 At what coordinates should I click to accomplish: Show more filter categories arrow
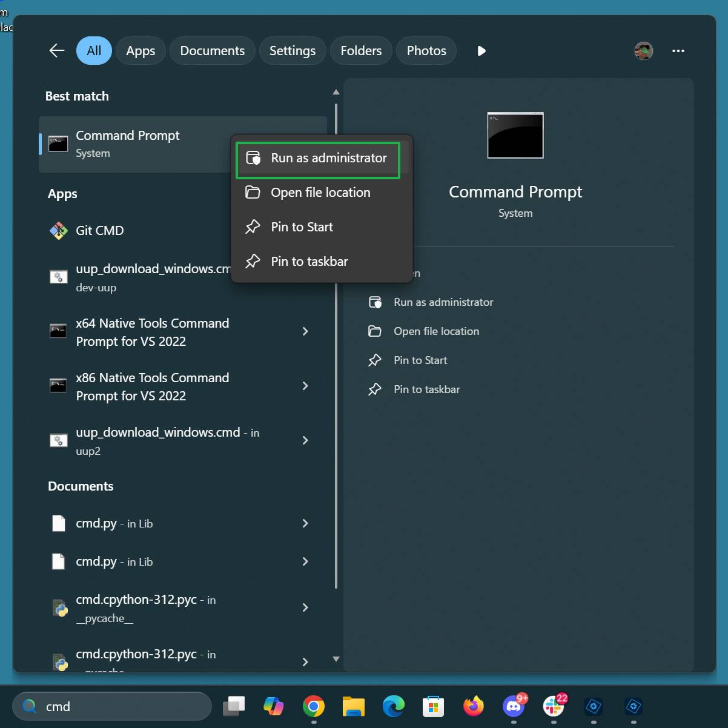481,51
